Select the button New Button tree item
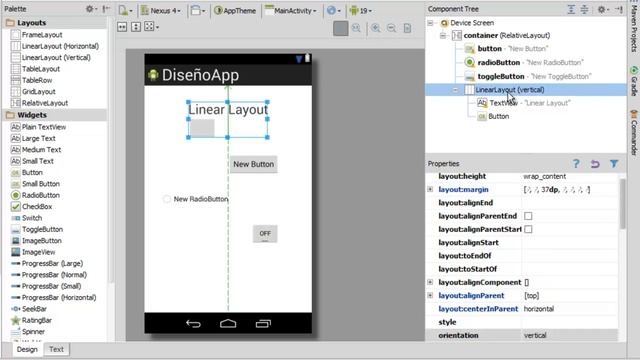 [507, 49]
